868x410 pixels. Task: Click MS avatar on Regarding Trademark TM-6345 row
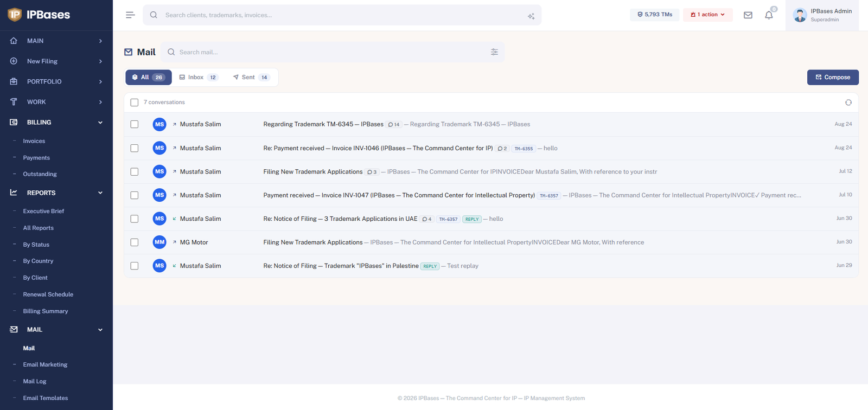(159, 124)
